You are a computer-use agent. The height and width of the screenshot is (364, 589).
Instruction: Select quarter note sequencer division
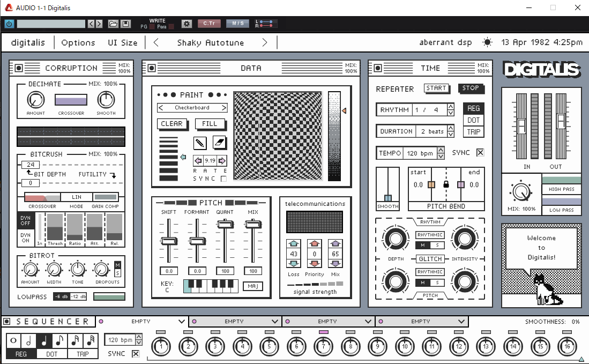pyautogui.click(x=44, y=341)
